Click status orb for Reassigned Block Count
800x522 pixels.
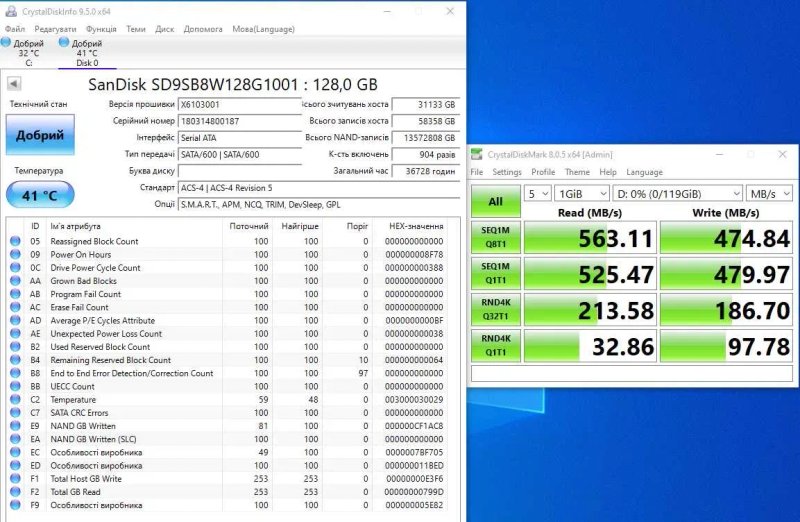pyautogui.click(x=15, y=241)
